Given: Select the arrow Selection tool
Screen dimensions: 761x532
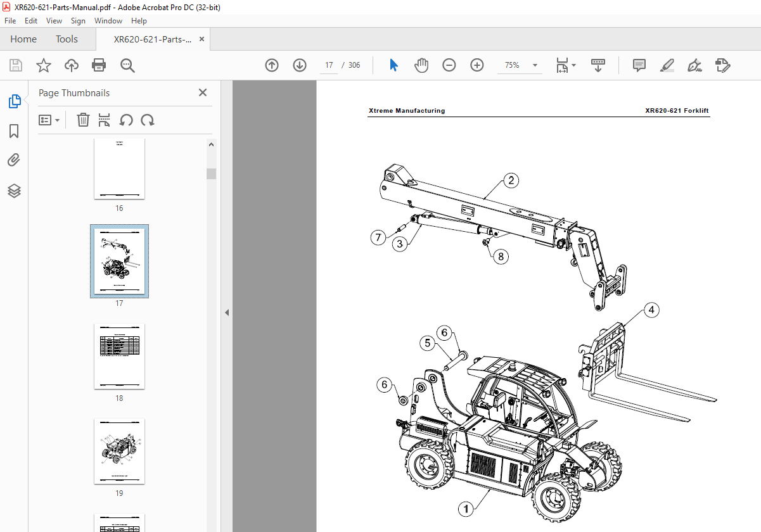Looking at the screenshot, I should click(393, 65).
